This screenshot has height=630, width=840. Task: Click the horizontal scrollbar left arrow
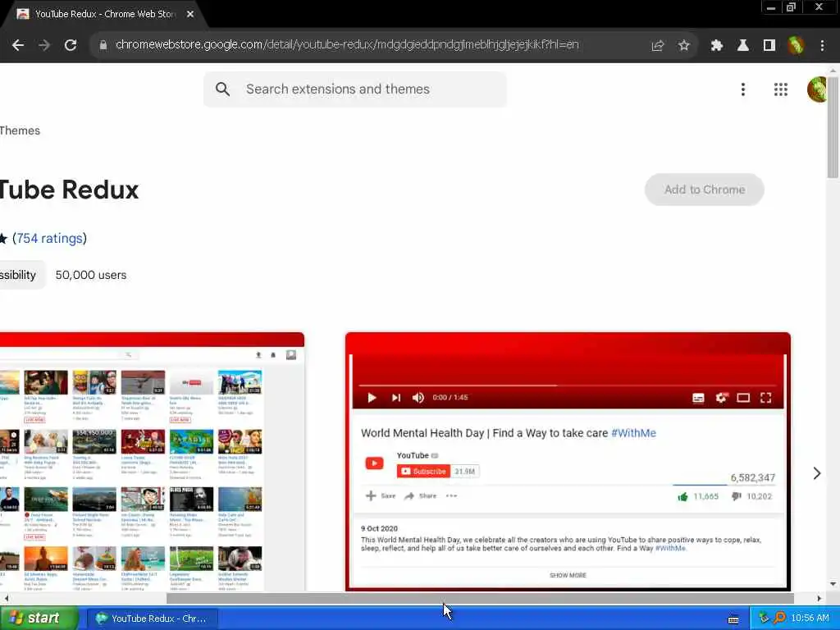click(x=6, y=598)
